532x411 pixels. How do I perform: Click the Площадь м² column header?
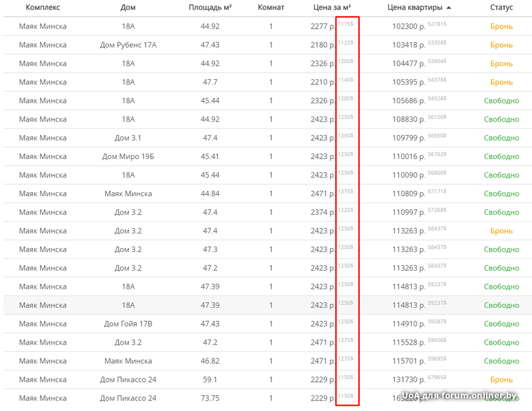coord(209,8)
